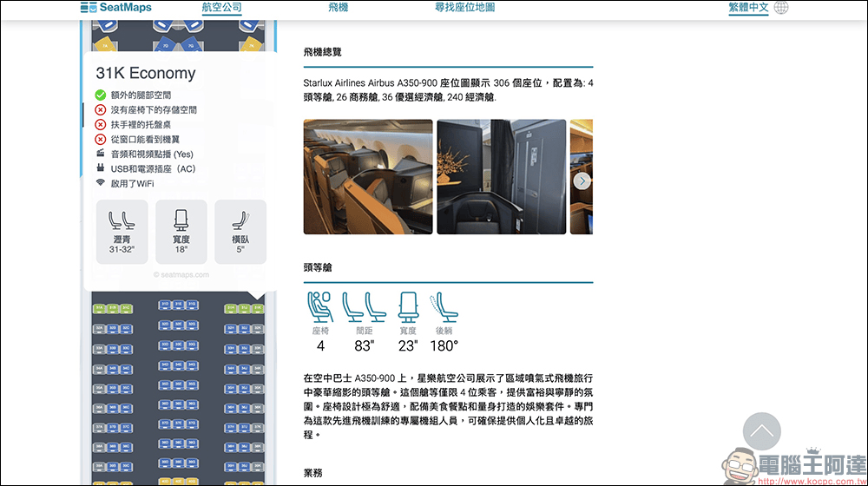Click the seatmaps.com copyright text in popup
Screen dimensions: 868x486
point(181,274)
